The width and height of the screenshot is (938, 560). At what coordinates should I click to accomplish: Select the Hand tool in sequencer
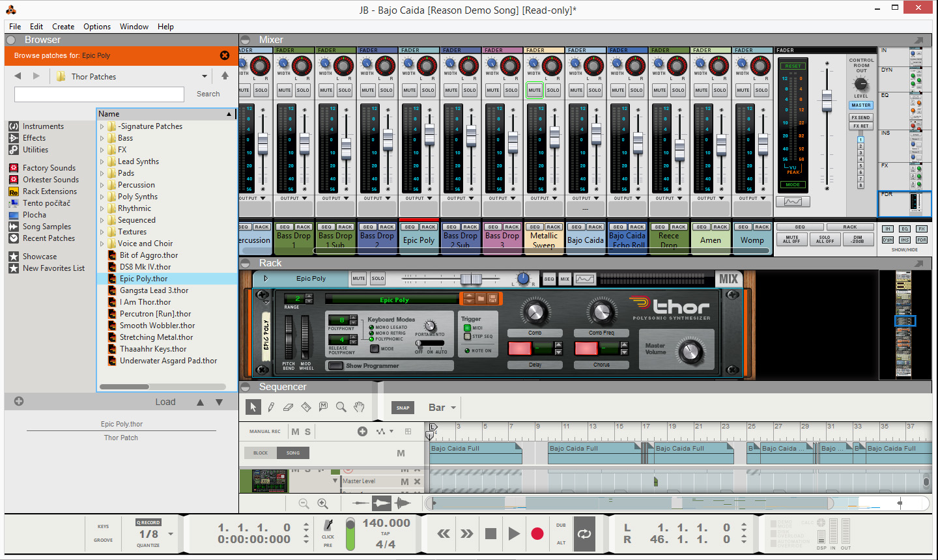pos(359,407)
